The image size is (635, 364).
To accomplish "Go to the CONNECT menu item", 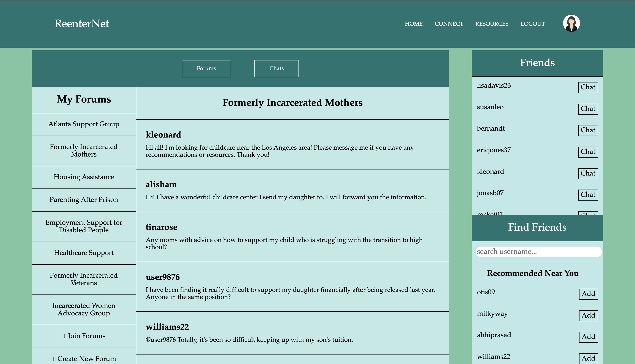I will click(449, 24).
